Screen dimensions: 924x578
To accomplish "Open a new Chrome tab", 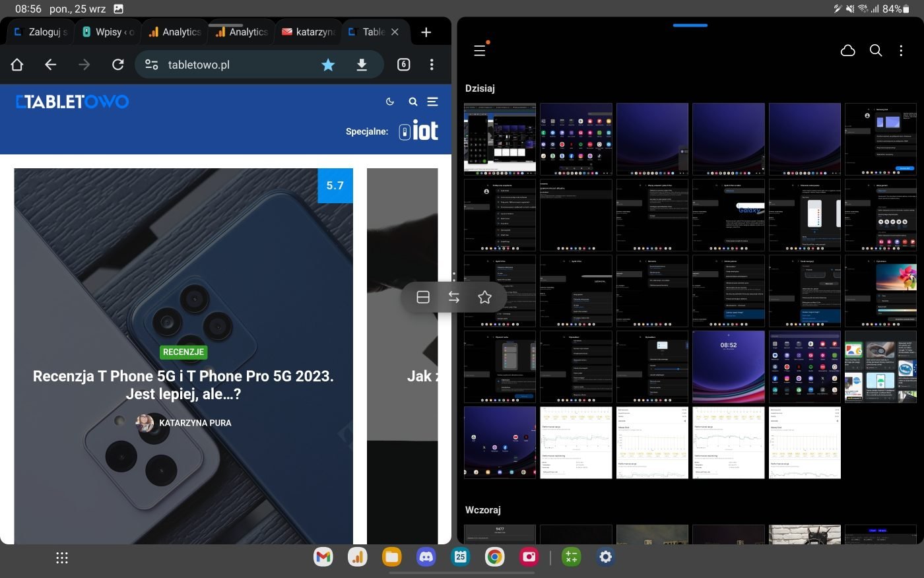I will point(426,32).
